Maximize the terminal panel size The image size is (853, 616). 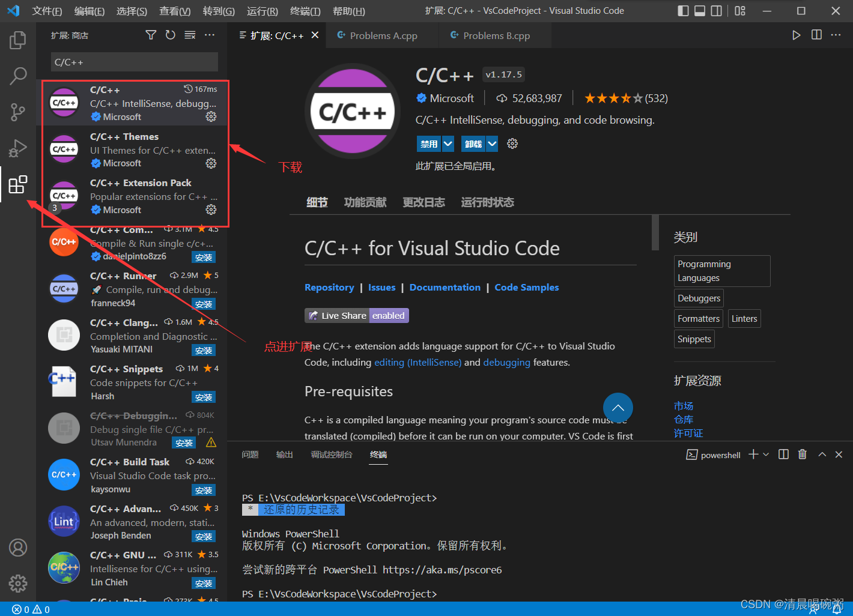pyautogui.click(x=822, y=454)
